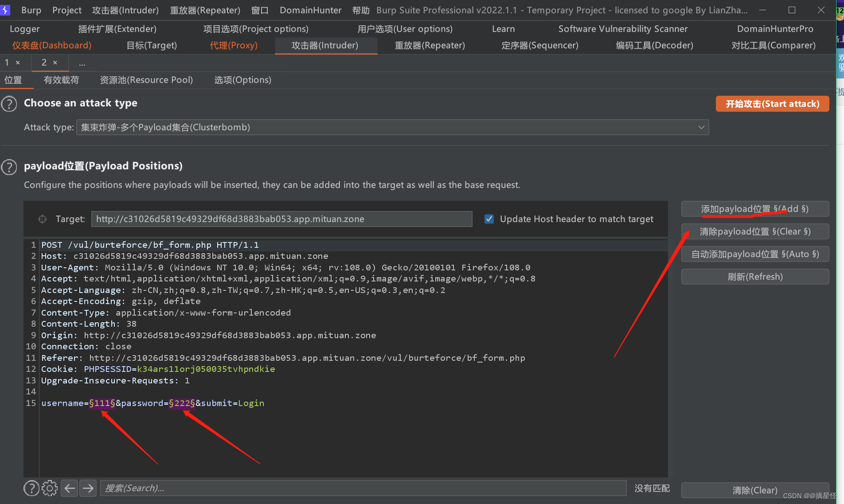The image size is (844, 504).
Task: Click the Login submit value in request body
Action: pos(251,403)
